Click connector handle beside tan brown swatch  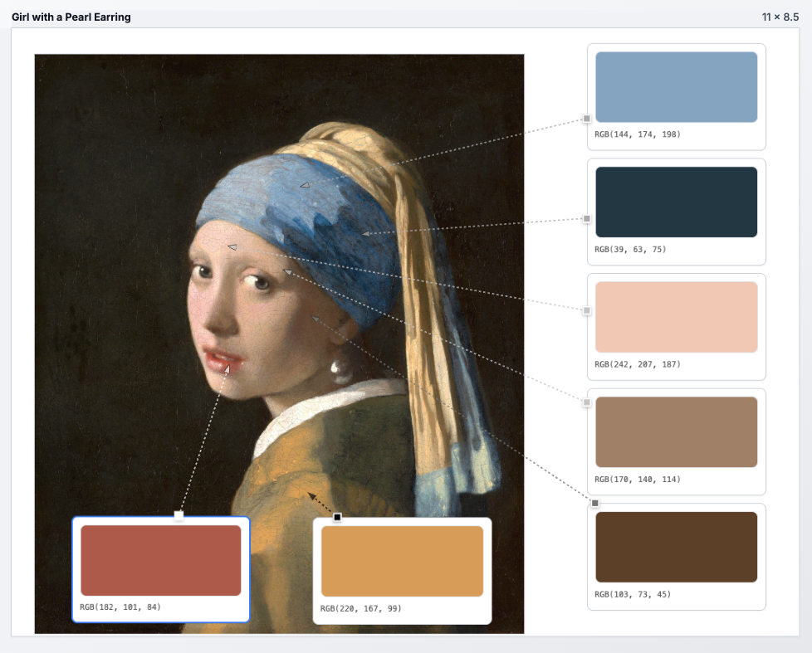587,402
